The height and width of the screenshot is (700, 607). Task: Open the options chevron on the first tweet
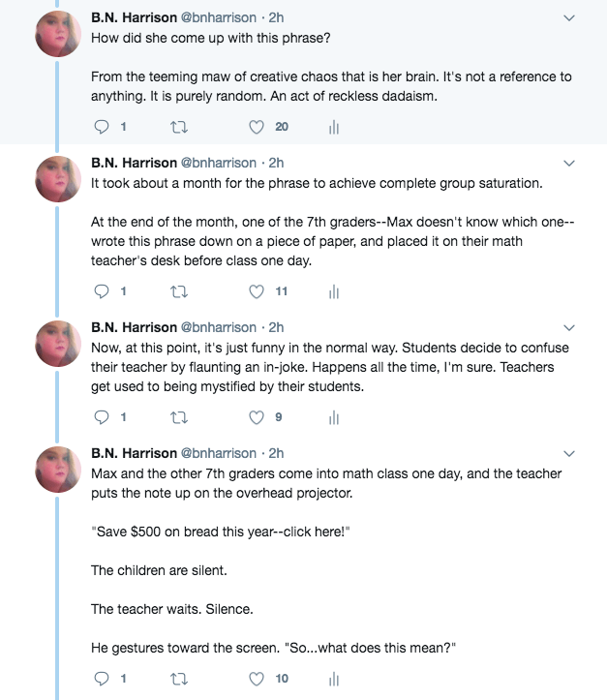[x=569, y=18]
